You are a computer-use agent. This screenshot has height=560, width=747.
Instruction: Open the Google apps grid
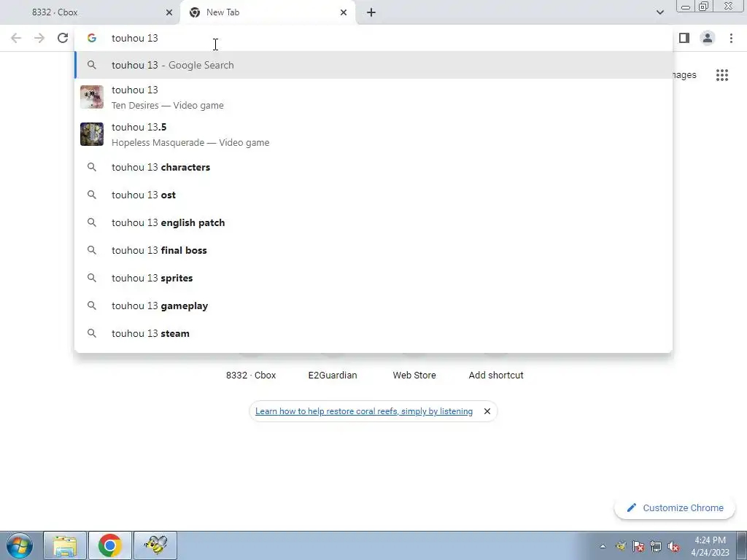pos(721,75)
